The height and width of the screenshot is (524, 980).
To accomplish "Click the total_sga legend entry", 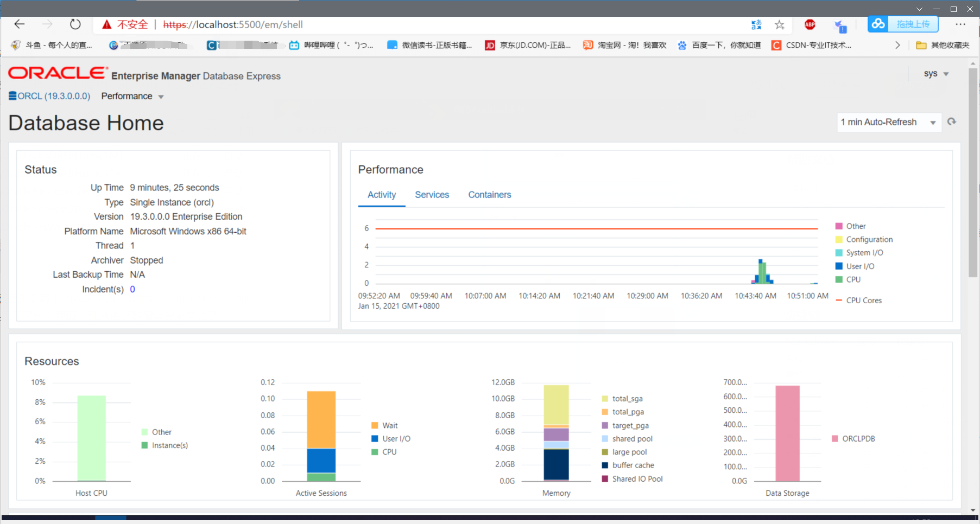I will tap(622, 399).
